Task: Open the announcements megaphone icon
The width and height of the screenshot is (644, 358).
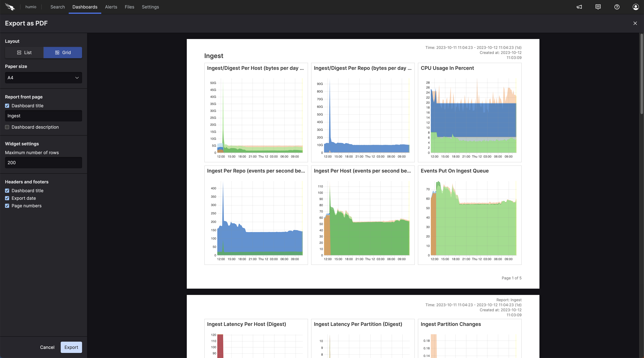Action: [x=579, y=7]
